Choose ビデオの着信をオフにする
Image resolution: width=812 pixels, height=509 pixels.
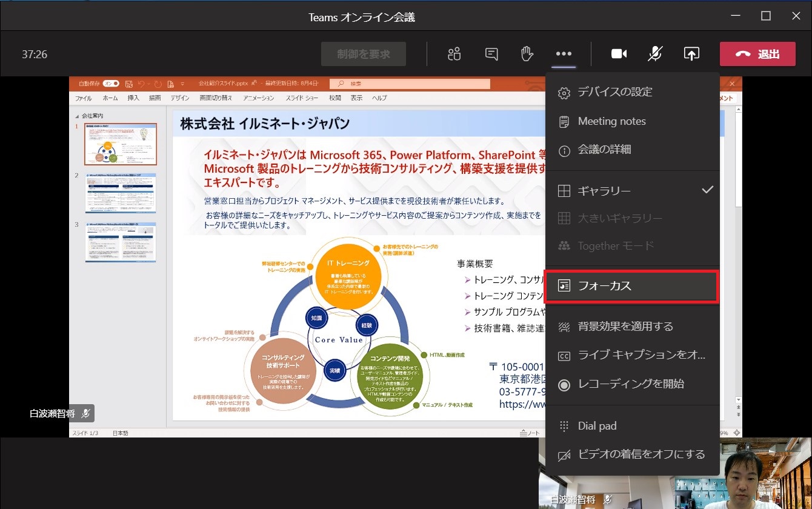tap(633, 454)
